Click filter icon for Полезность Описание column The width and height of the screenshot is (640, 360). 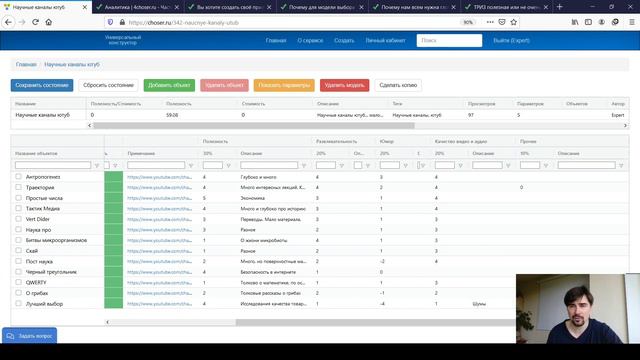(304, 165)
